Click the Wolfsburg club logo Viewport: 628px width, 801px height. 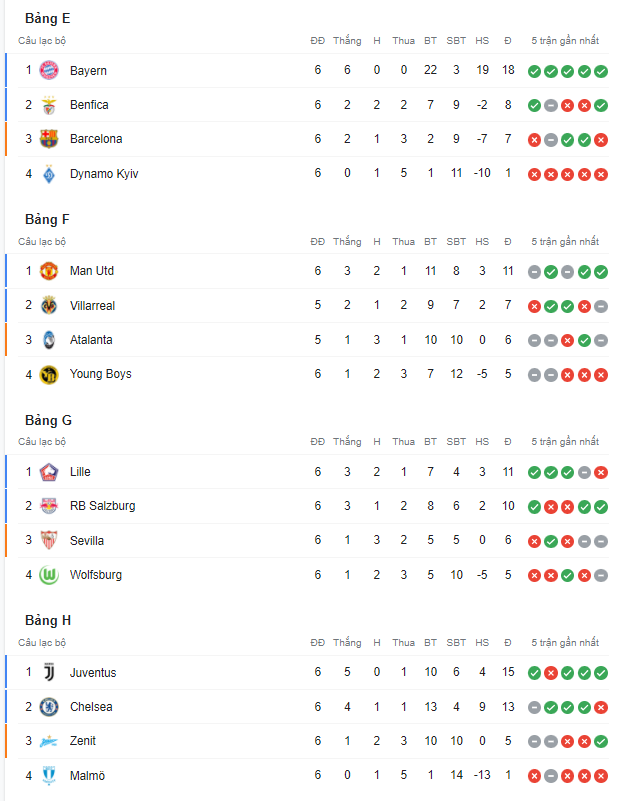(x=49, y=575)
